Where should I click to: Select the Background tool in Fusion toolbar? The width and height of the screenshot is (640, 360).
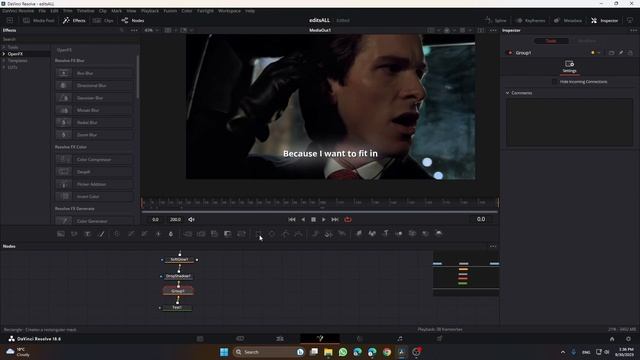[60, 234]
